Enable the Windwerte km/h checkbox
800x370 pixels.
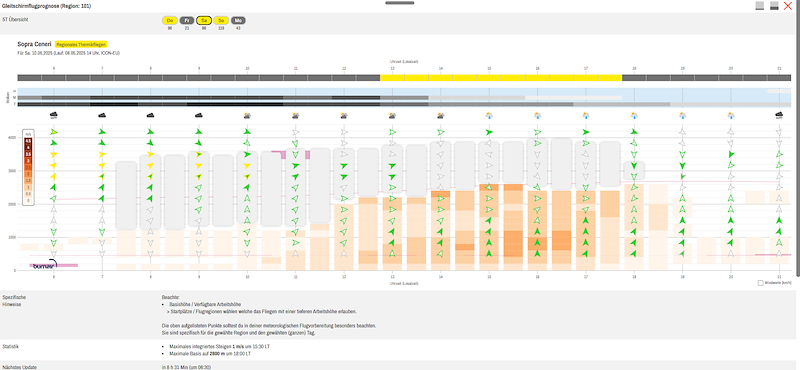(760, 283)
